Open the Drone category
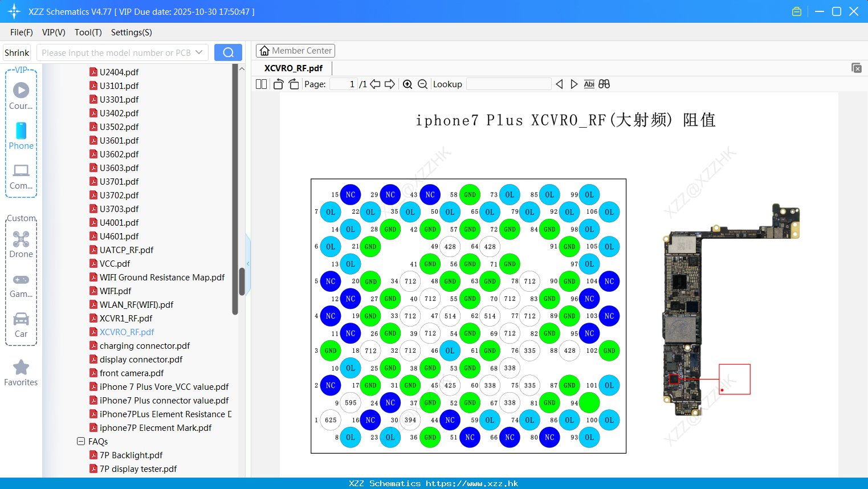 pyautogui.click(x=21, y=244)
